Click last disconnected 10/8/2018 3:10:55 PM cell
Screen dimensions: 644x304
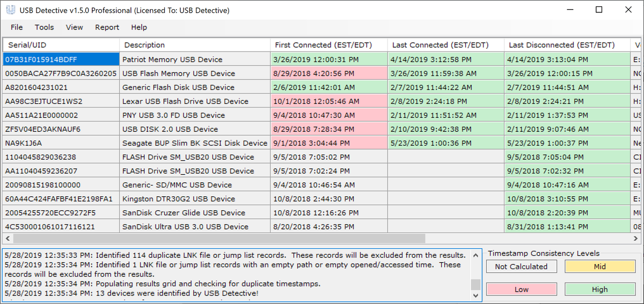(x=567, y=199)
